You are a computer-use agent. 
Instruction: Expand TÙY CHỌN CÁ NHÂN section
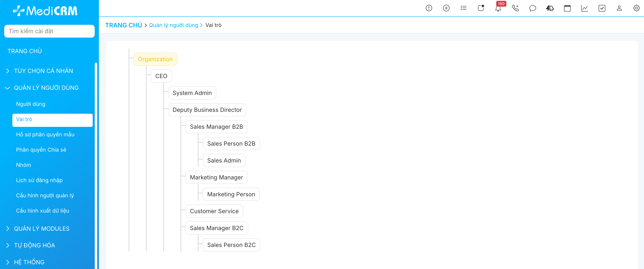click(43, 71)
